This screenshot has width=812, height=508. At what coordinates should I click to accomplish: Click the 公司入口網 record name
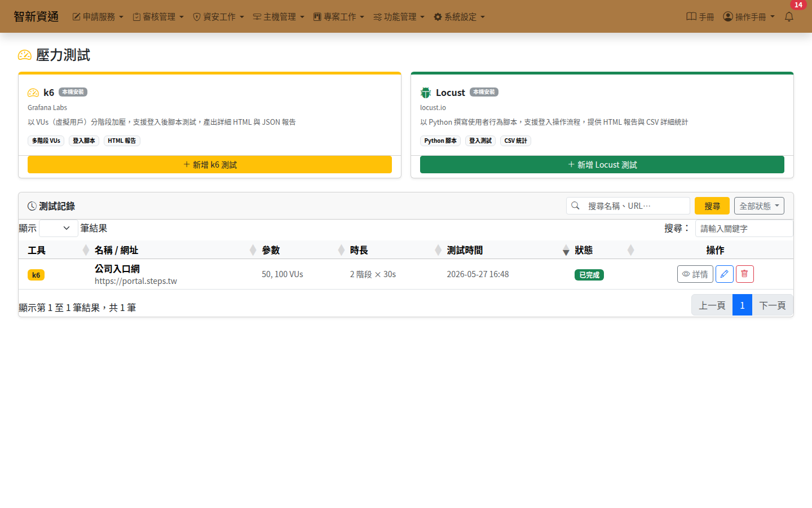pyautogui.click(x=117, y=269)
